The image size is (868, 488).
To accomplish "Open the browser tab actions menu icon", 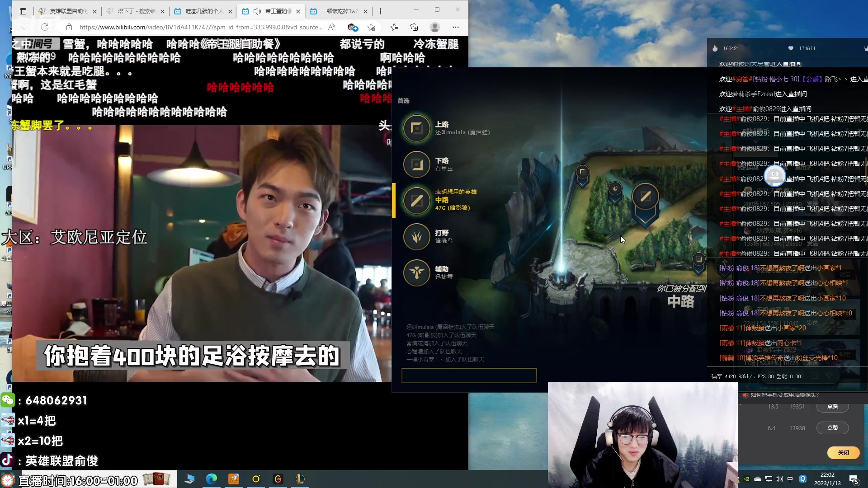I will point(23,11).
